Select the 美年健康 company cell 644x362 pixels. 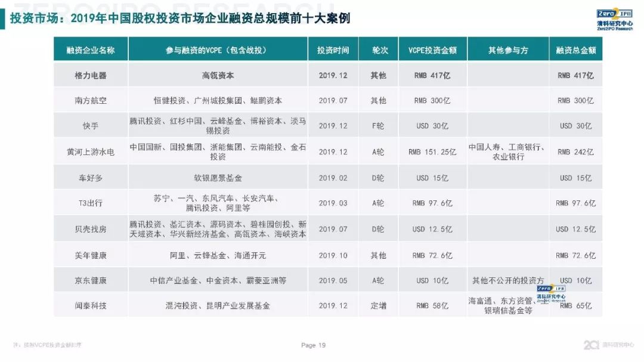[x=91, y=255]
